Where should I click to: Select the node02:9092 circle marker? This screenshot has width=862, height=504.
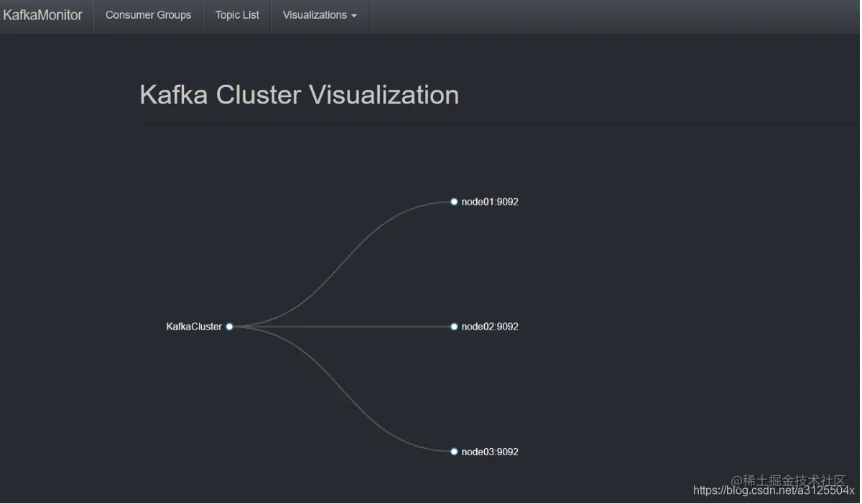click(x=454, y=327)
